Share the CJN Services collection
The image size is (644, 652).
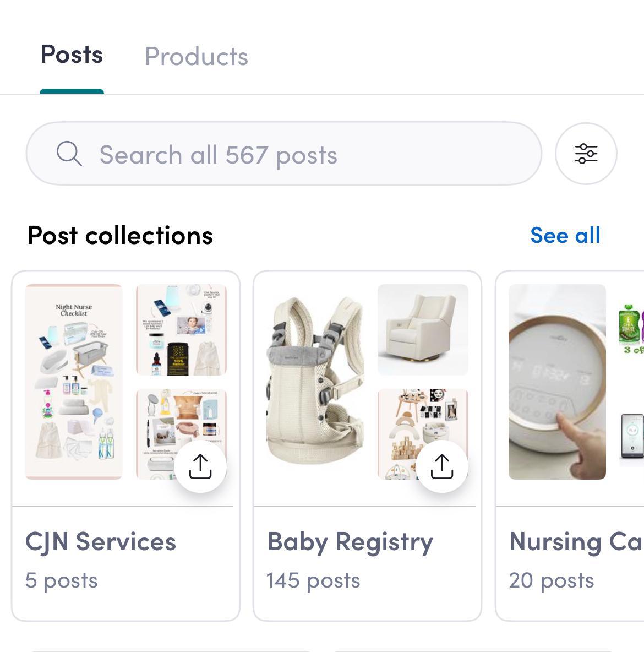pyautogui.click(x=200, y=466)
